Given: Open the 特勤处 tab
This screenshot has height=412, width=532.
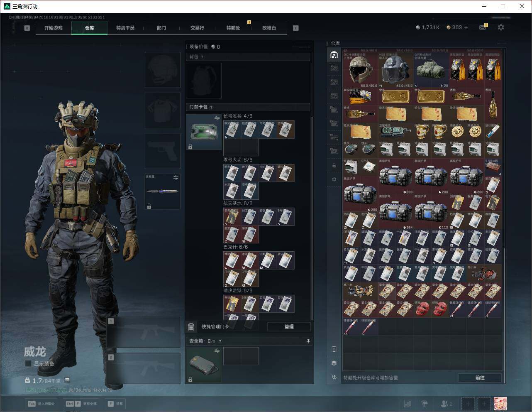Looking at the screenshot, I should click(x=233, y=28).
